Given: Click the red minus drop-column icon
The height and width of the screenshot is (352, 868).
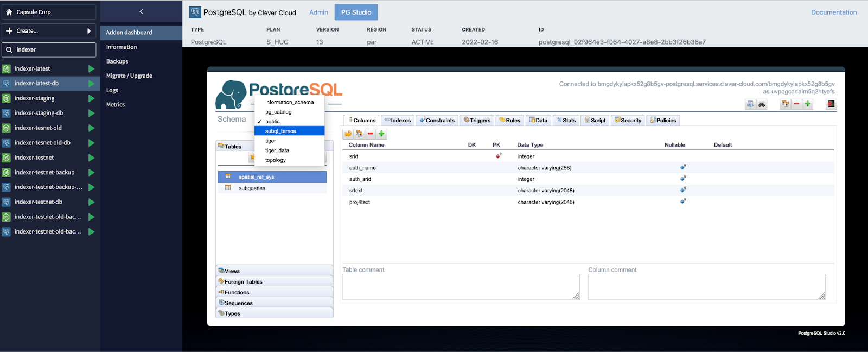Looking at the screenshot, I should 371,134.
